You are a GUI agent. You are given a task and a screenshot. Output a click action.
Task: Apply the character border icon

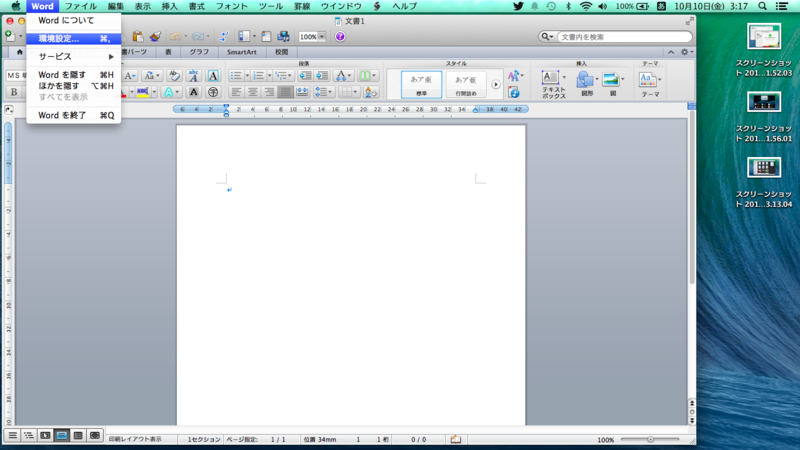[213, 76]
